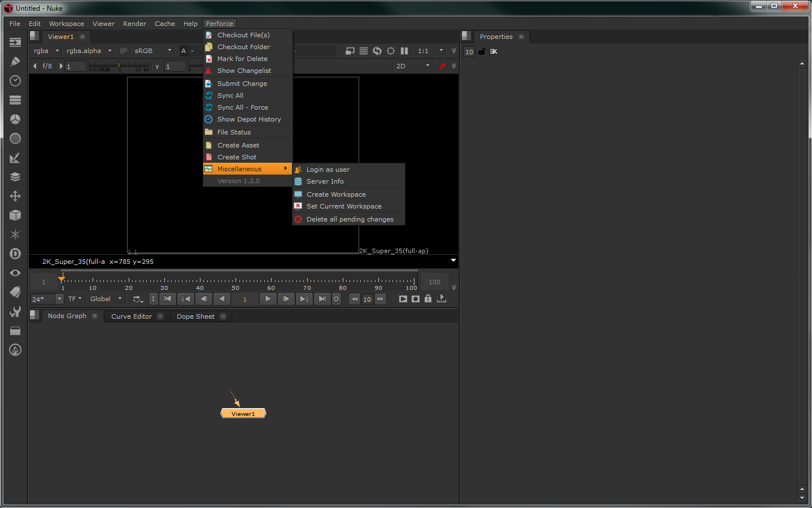The image size is (812, 508).
Task: Click Sync All - Force
Action: pyautogui.click(x=247, y=107)
